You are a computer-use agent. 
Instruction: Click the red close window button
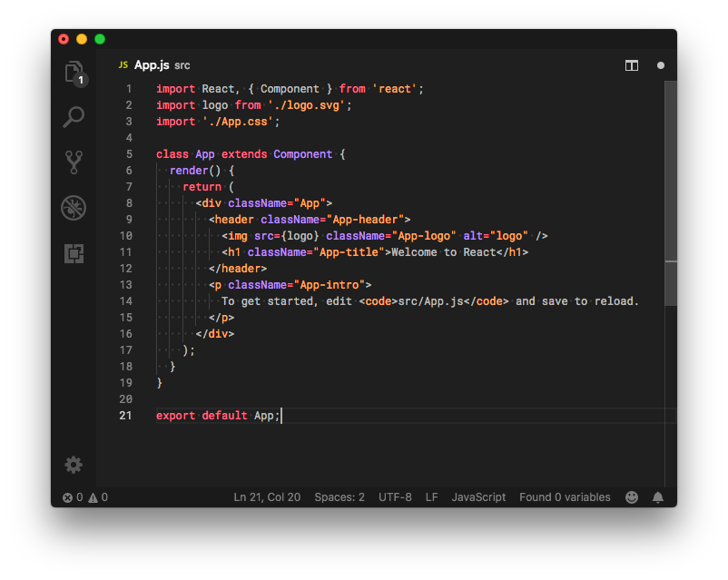click(x=64, y=39)
